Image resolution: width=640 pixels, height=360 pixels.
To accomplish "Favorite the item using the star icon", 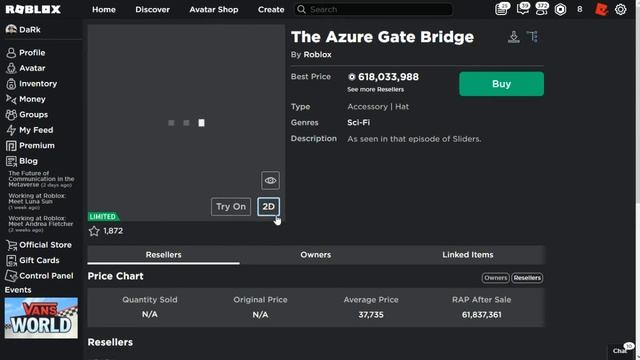I will [94, 231].
